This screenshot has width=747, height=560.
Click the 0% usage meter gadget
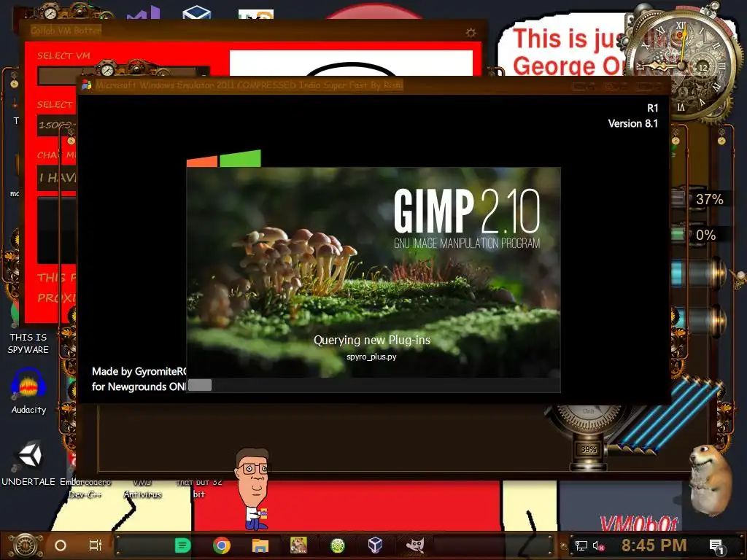tap(700, 234)
